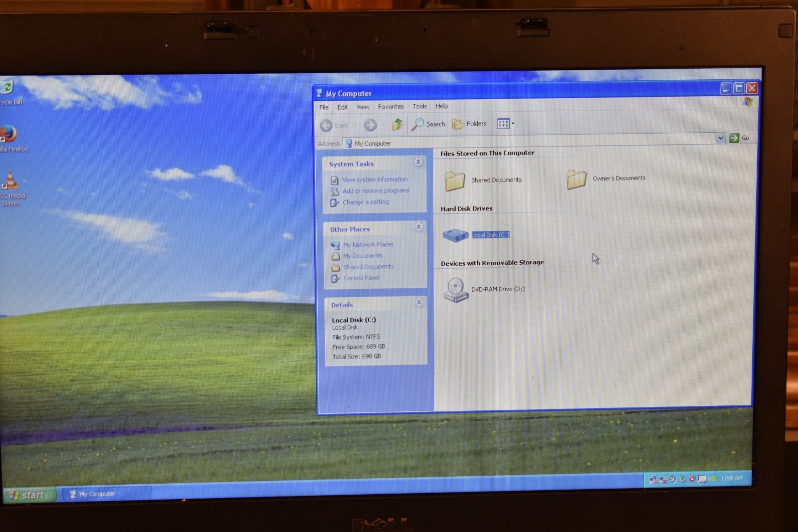Open My Network Places link
The height and width of the screenshot is (532, 798).
368,245
